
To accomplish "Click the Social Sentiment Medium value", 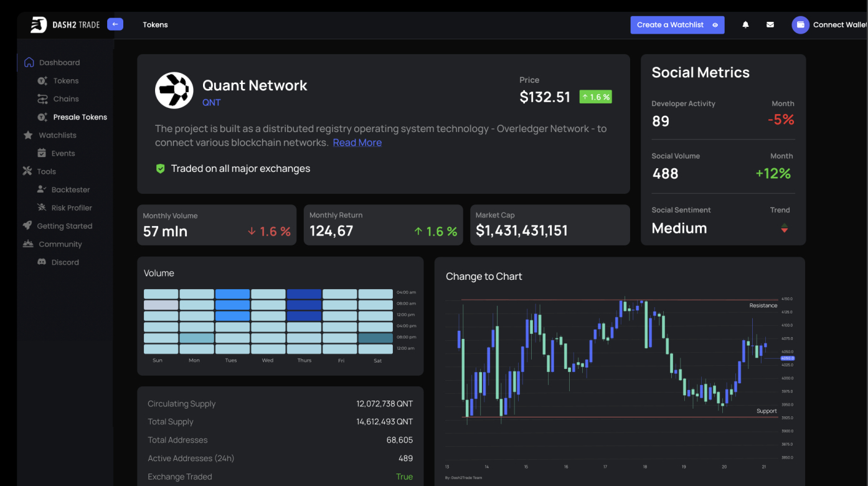I will (x=679, y=229).
